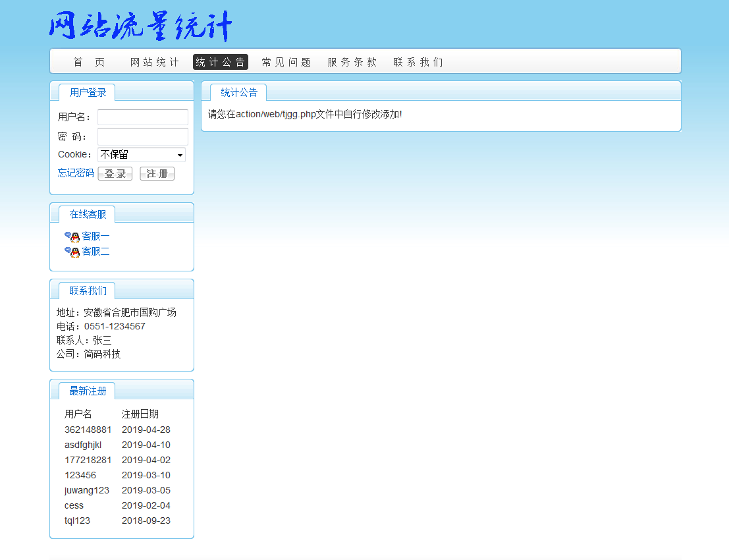Open 服务条款 from the navigation bar
Image resolution: width=729 pixels, height=560 pixels.
pyautogui.click(x=352, y=62)
